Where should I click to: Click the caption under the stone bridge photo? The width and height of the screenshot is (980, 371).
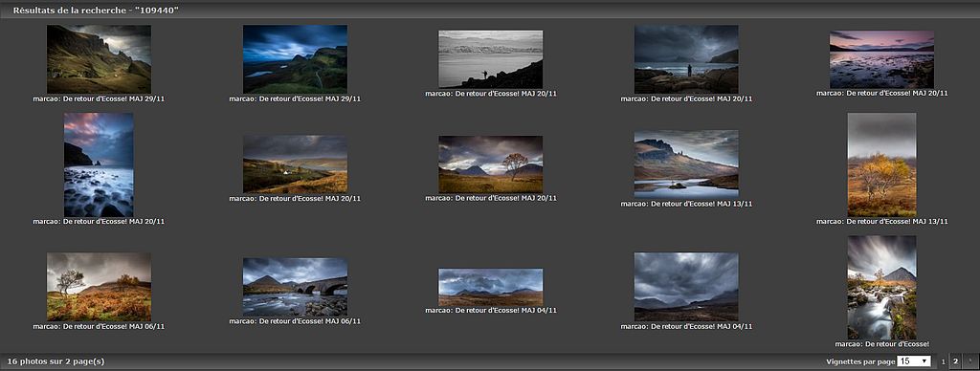tap(295, 321)
